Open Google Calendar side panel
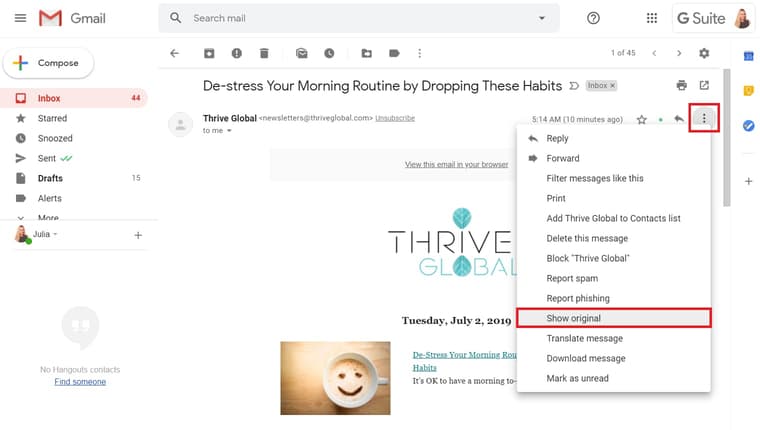Viewport: 760px width, 430px height. tap(748, 56)
